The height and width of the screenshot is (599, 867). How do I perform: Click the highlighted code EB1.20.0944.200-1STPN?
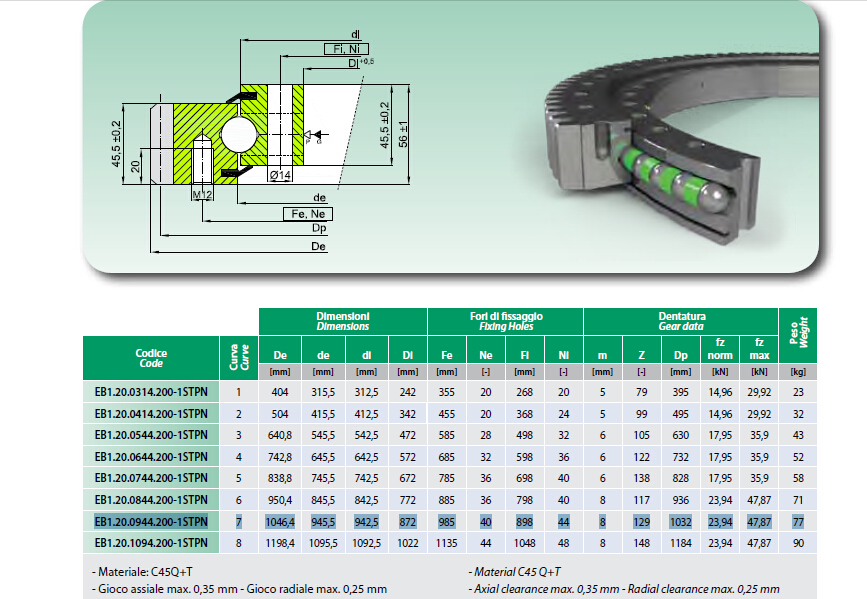[151, 521]
